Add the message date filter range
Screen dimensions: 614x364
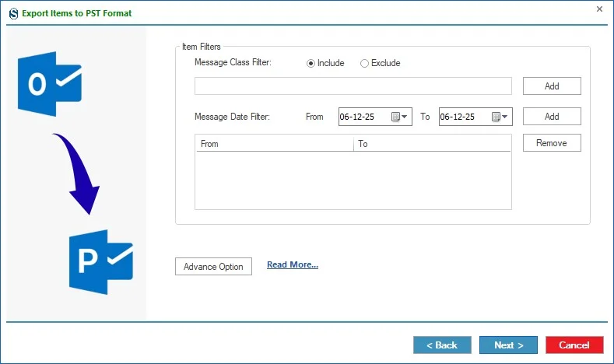click(x=552, y=116)
